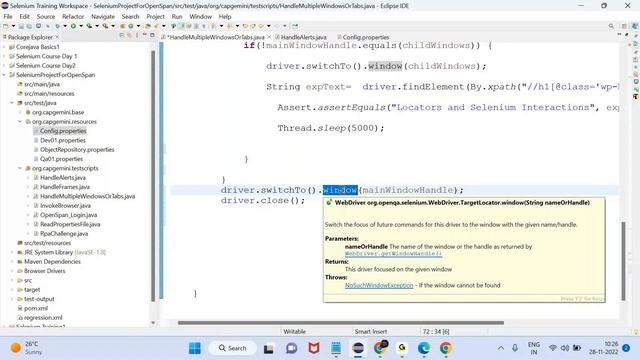Click the Open Perspective icon
Image resolution: width=640 pixels, height=360 pixels.
click(x=624, y=26)
